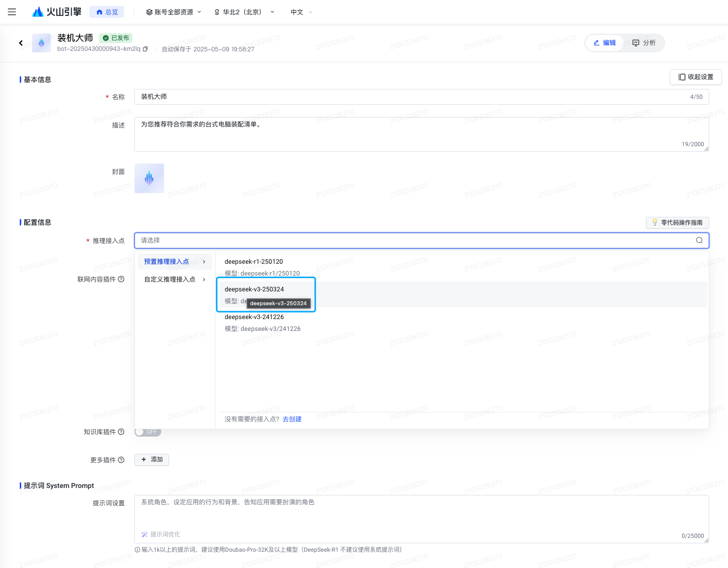Click the location pin icon by 华北2

217,12
